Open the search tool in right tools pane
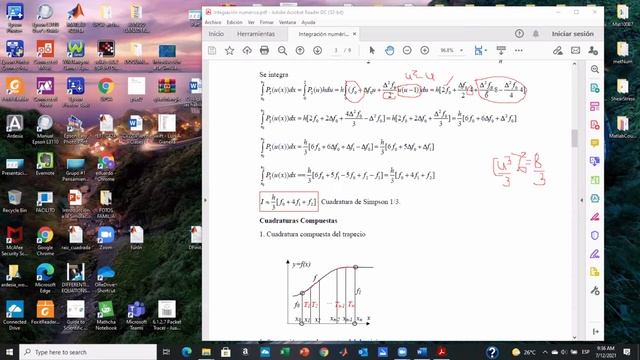Screen dimensions: 640x360 [595, 69]
